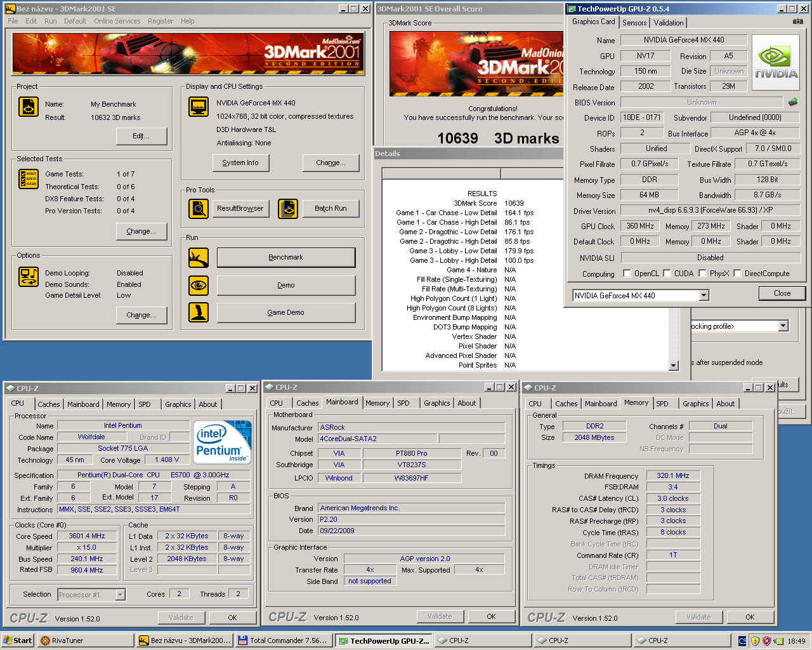Click the results list scrollbar down arrow
Image resolution: width=812 pixels, height=650 pixels.
[x=674, y=366]
